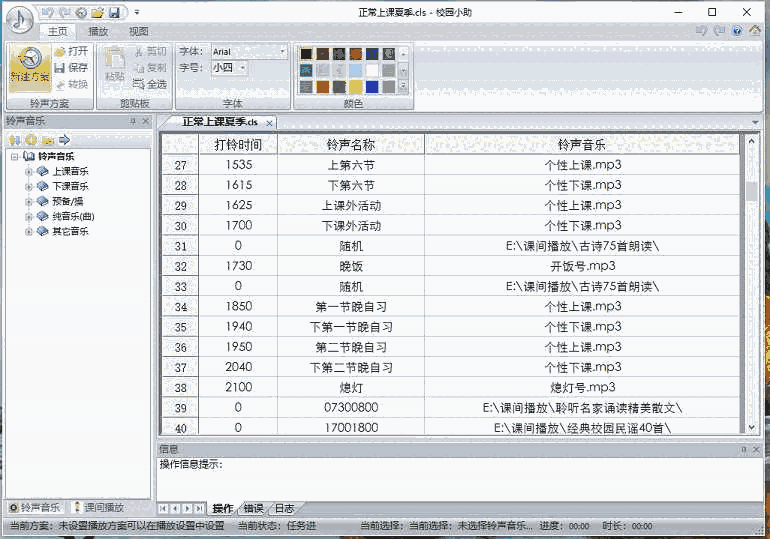Pick the brown-orange swatch in bottom row

point(323,87)
